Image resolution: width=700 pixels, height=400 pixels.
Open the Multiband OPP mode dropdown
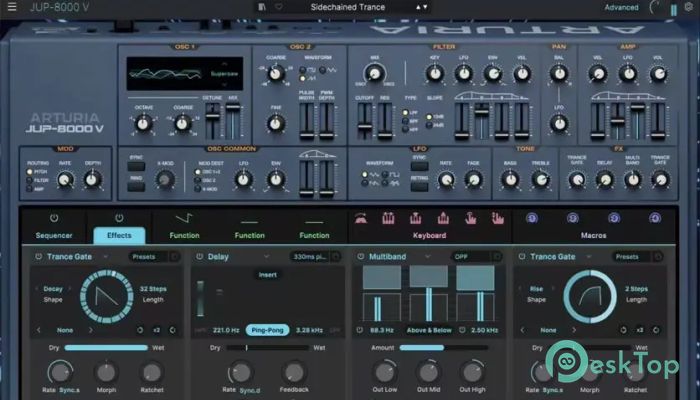pos(469,256)
